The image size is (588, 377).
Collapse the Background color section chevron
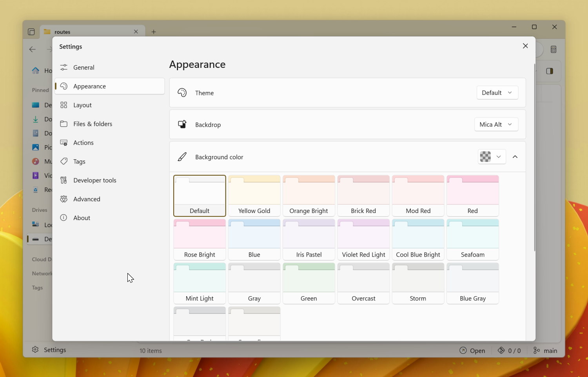[515, 157]
